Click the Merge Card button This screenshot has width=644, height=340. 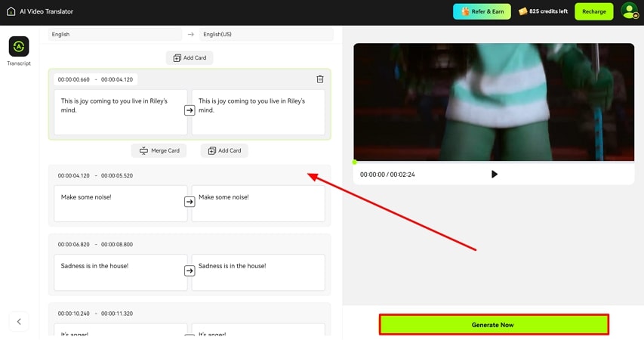pyautogui.click(x=159, y=150)
